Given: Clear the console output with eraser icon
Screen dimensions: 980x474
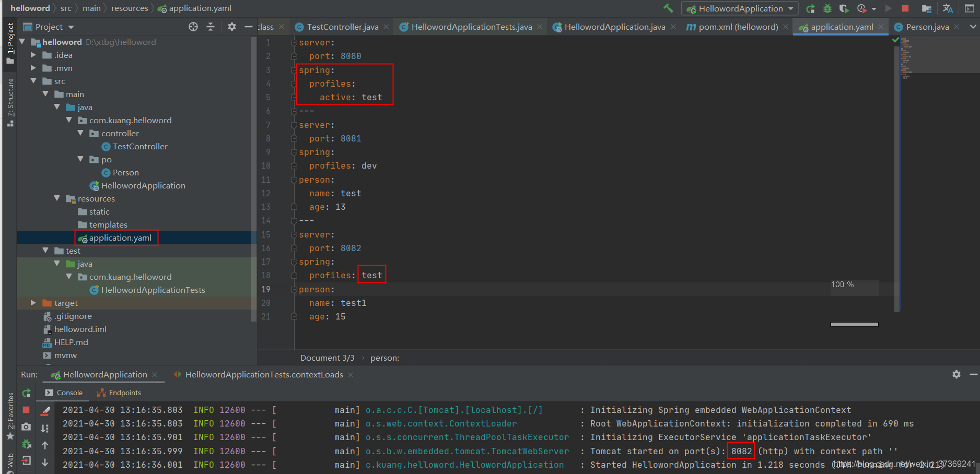Looking at the screenshot, I should pyautogui.click(x=44, y=411).
